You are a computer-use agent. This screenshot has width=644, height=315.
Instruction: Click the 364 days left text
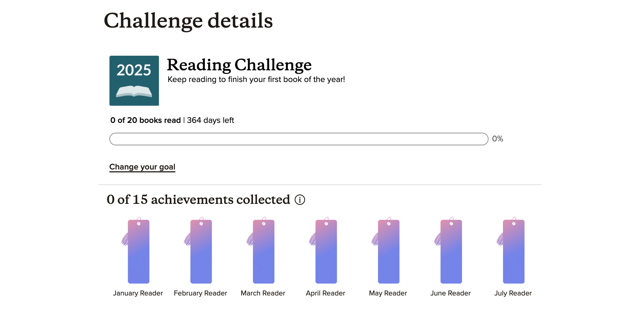tap(211, 120)
